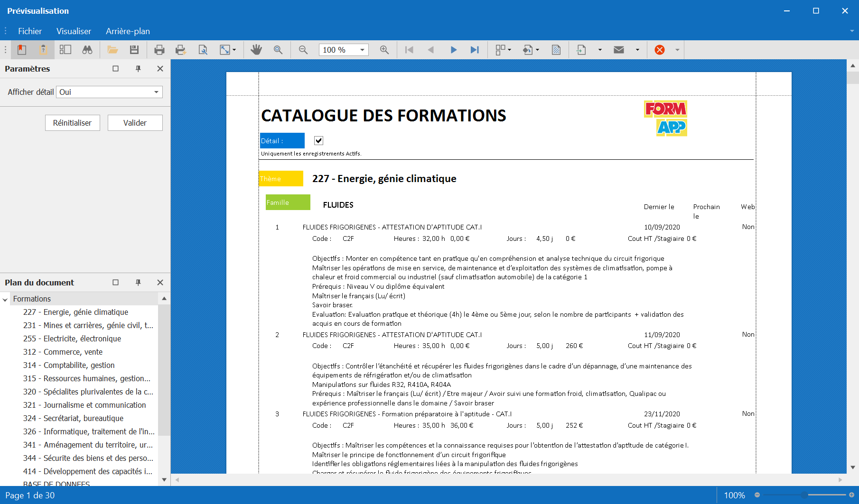
Task: Click the Détail checkbox in report
Action: (x=318, y=140)
